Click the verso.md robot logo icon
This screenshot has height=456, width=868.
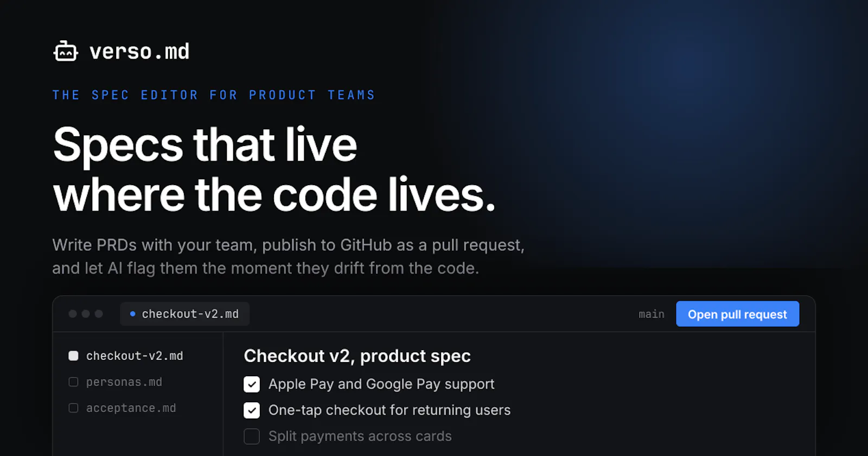pyautogui.click(x=66, y=52)
